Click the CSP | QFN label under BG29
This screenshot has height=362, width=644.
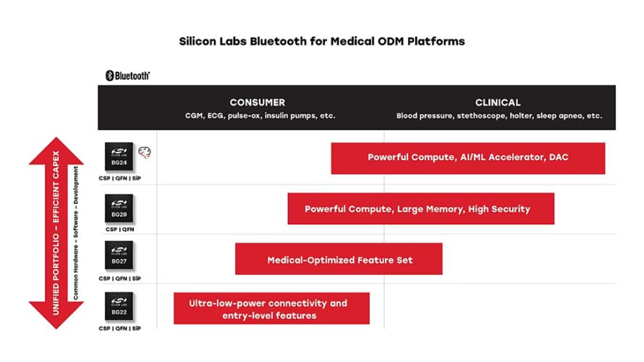pos(120,230)
